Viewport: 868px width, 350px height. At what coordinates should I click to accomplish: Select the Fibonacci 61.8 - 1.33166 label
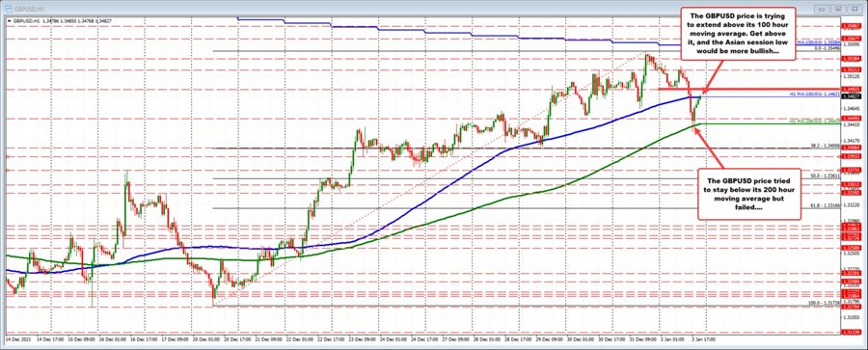(x=826, y=205)
